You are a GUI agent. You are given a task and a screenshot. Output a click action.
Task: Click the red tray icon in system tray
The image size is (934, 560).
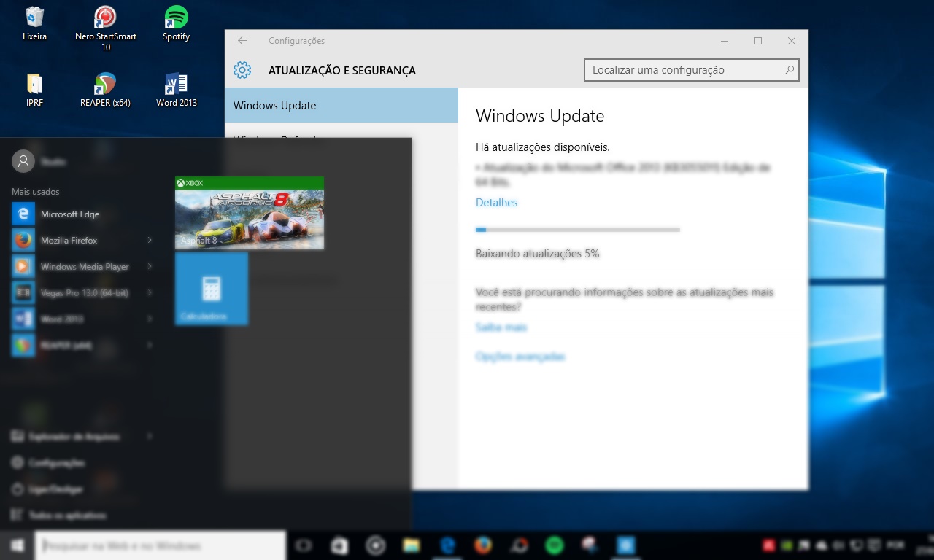(x=769, y=545)
